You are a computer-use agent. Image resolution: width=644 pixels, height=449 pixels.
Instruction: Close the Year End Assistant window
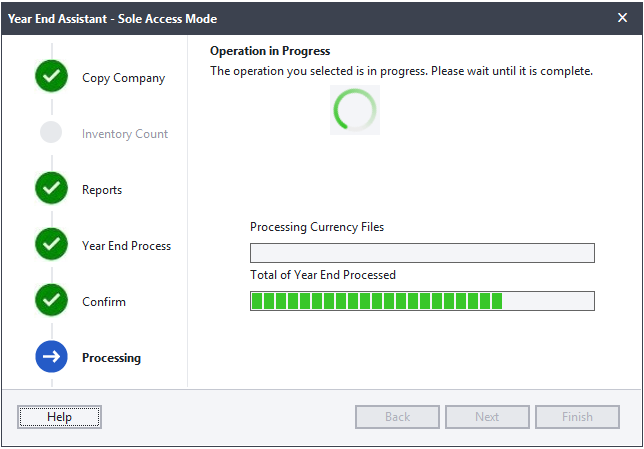622,18
